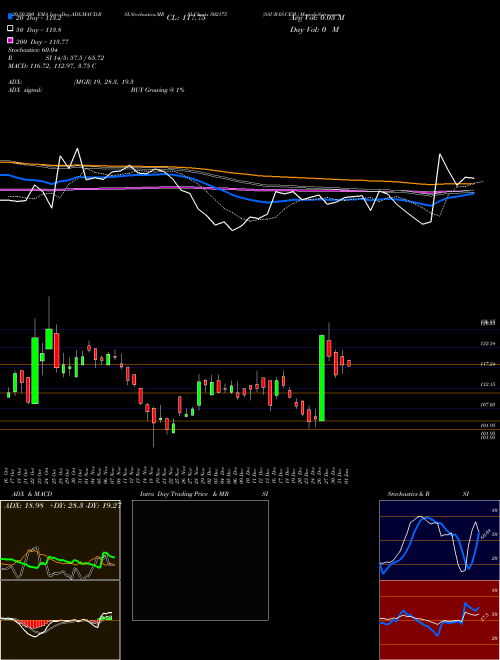The height and width of the screenshot is (660, 500).
Task: Click the MACD histogram chart panel
Action: (x=60, y=620)
